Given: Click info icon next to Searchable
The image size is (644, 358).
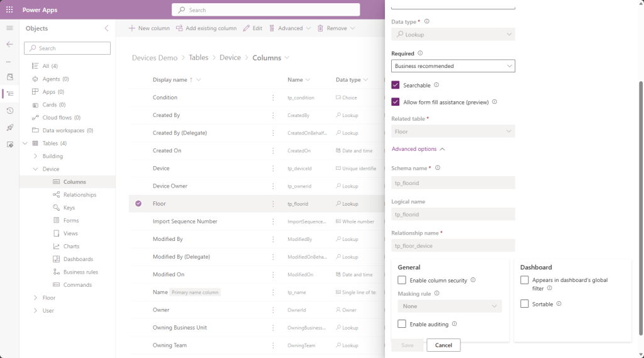Looking at the screenshot, I should coord(436,85).
